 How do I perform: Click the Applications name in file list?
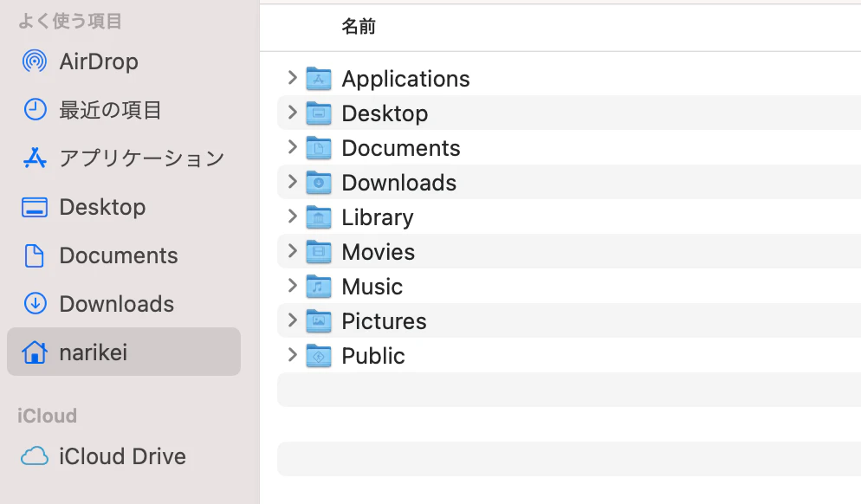pos(405,79)
